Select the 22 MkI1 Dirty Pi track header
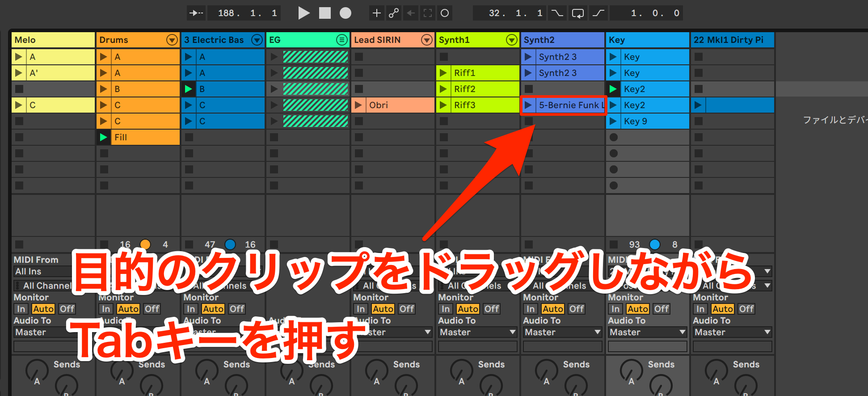Screen dimensions: 868x396 [x=733, y=40]
